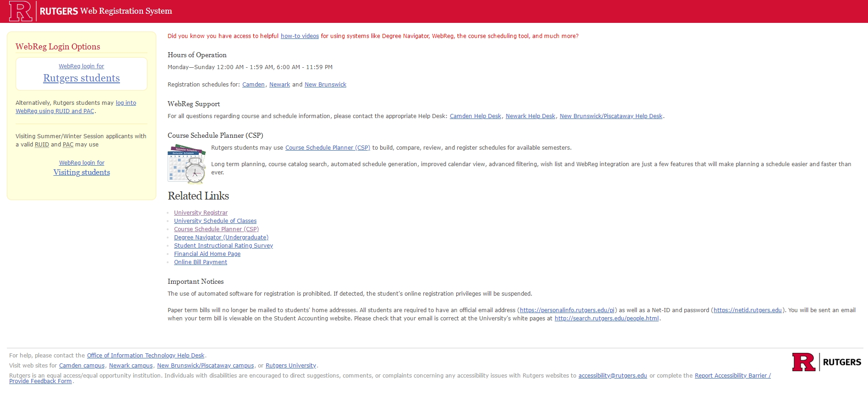View Camden registration schedule

coord(253,85)
